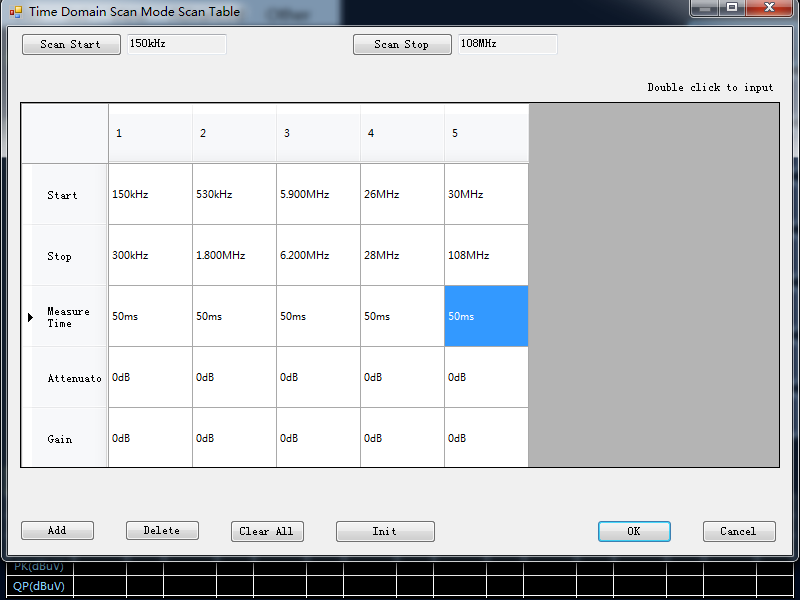This screenshot has height=600, width=800.
Task: Click the Scan Stop 108MHz field
Action: click(507, 44)
